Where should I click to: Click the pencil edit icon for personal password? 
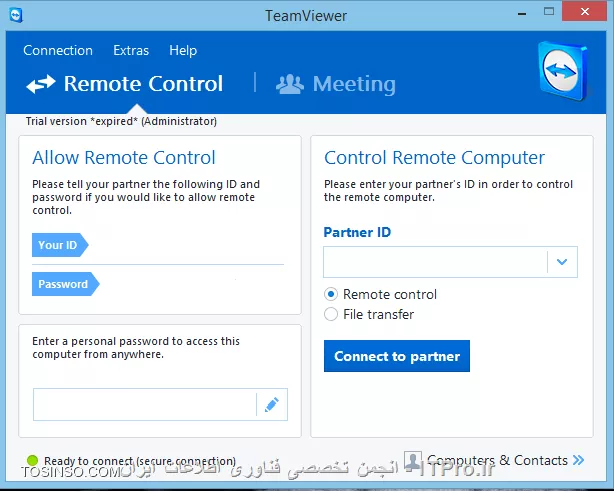[x=272, y=405]
